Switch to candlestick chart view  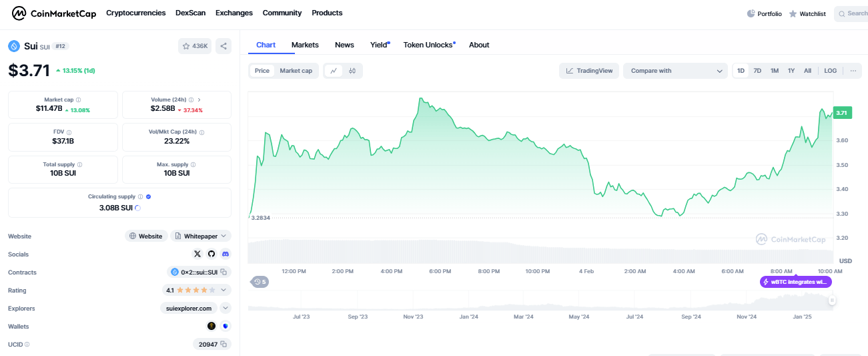pyautogui.click(x=352, y=71)
